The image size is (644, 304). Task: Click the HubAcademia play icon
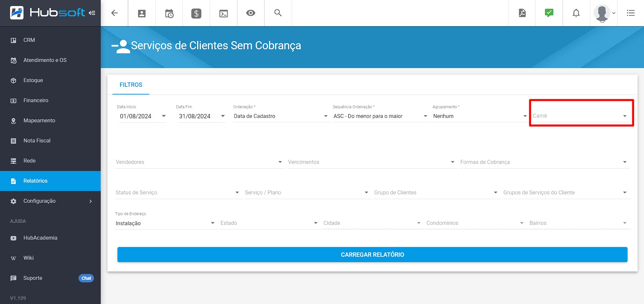[13, 238]
